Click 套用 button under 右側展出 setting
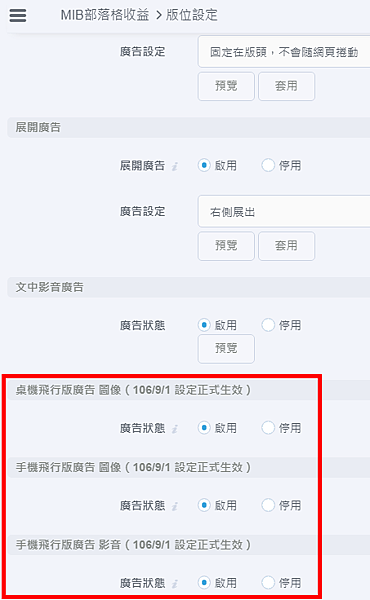Screen dimensions: 370x600 287,246
